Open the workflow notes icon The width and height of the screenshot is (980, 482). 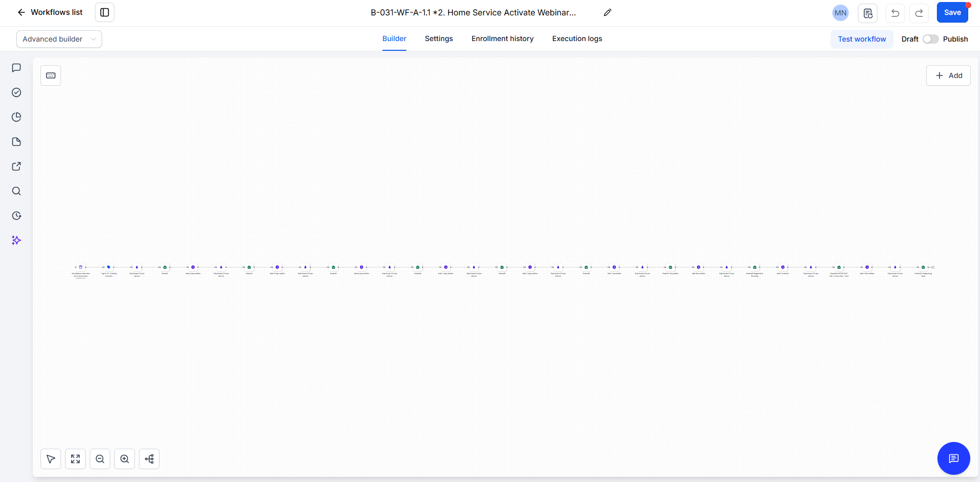coord(868,13)
